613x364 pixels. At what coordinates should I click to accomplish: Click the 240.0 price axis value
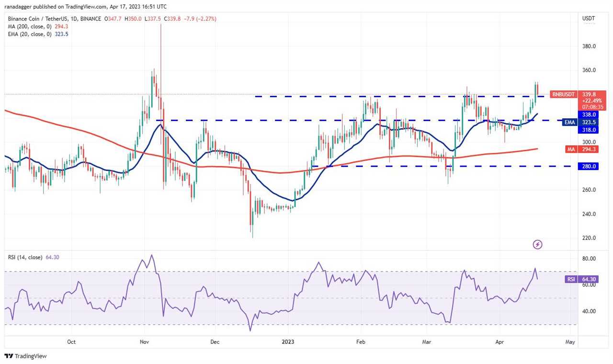[589, 214]
